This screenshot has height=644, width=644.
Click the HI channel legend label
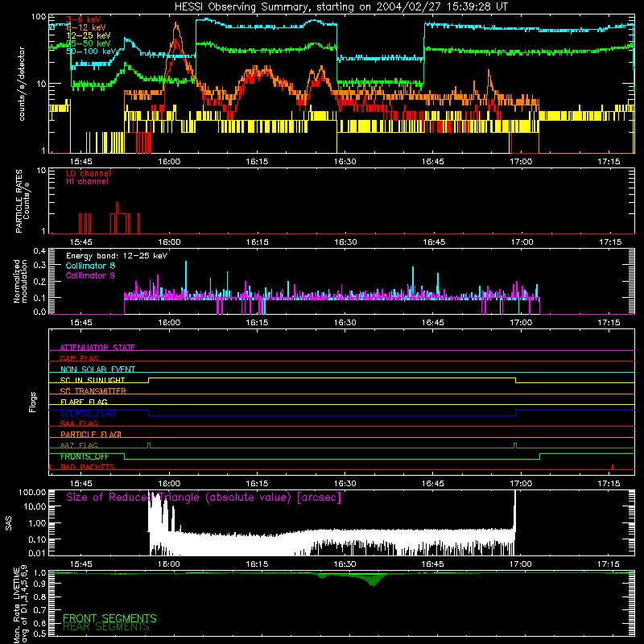click(87, 182)
